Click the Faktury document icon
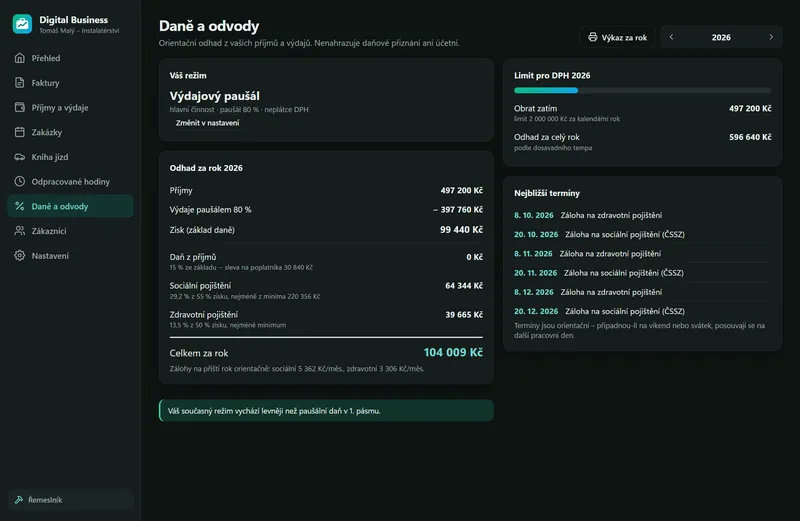This screenshot has height=521, width=800. click(19, 83)
